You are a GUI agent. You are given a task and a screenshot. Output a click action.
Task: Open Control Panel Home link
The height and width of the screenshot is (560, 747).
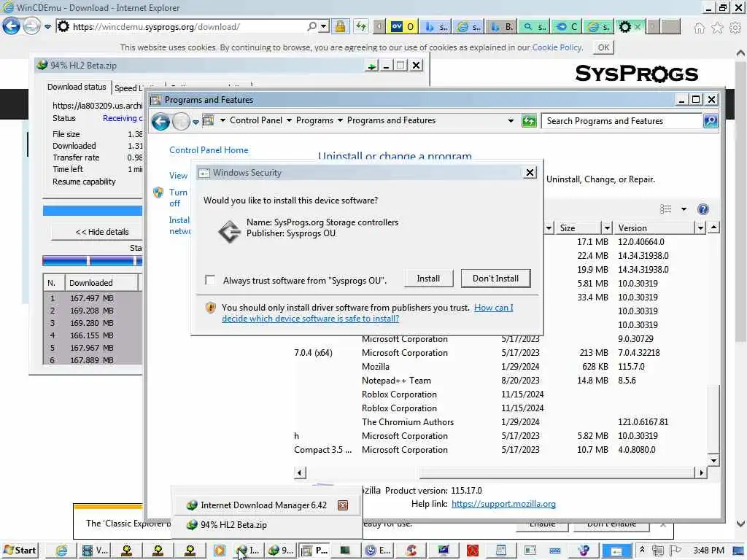point(209,150)
